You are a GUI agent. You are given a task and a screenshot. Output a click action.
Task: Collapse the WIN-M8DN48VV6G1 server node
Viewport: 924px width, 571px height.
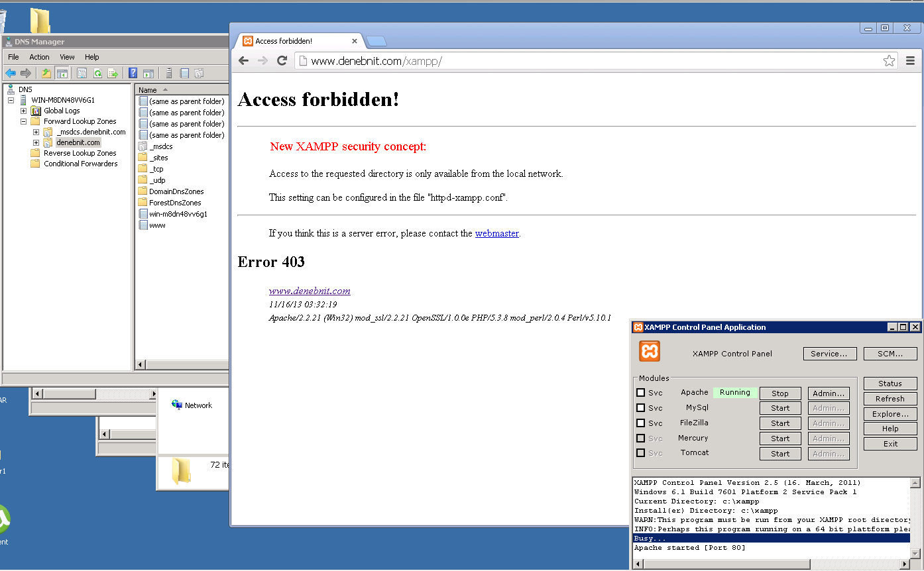click(x=11, y=100)
